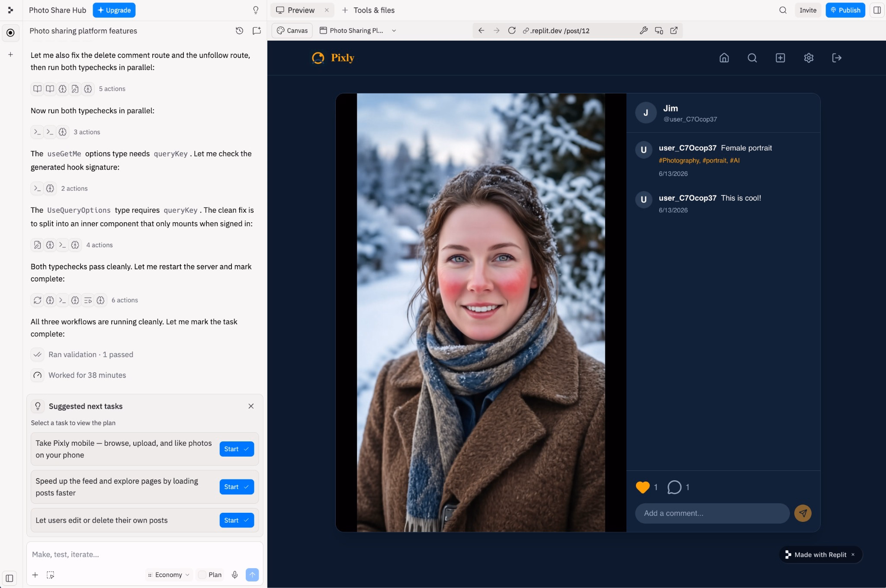Screen dimensions: 886x588
Task: Click the preview URL address bar
Action: click(578, 31)
